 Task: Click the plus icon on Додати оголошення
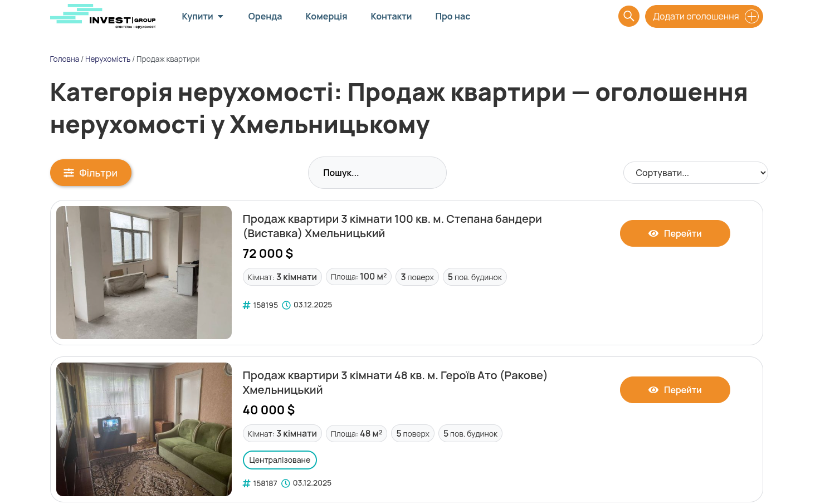click(751, 16)
